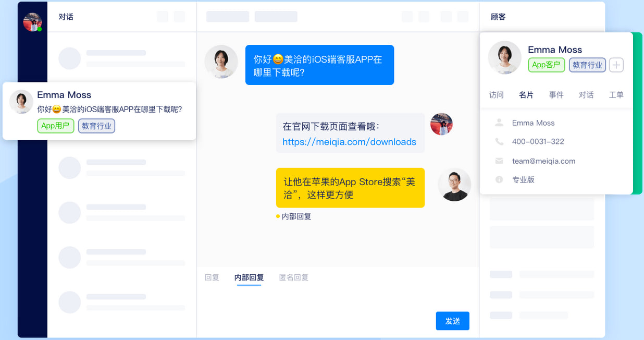Screen dimensions: 644x340
Task: Switch to the 事件 tab
Action: [556, 95]
